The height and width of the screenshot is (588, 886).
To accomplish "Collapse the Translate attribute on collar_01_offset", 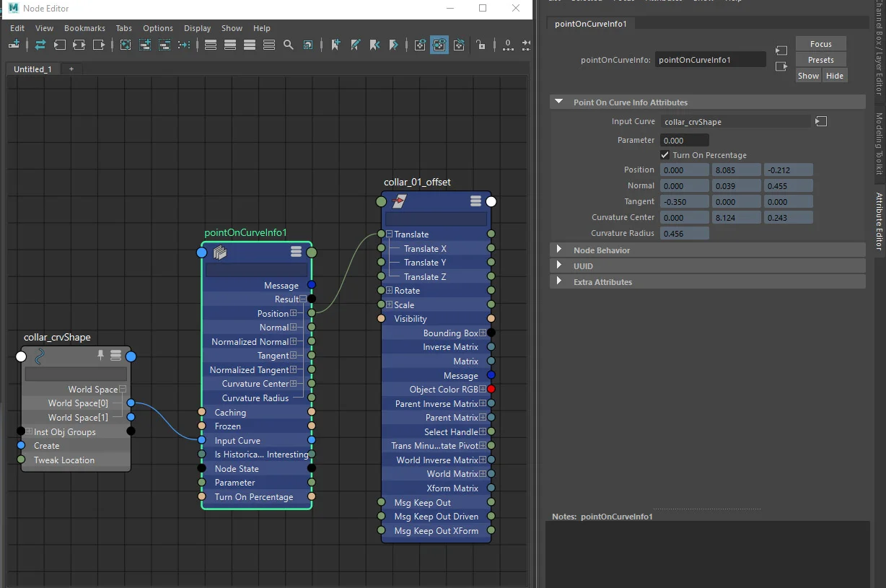I will coord(389,234).
